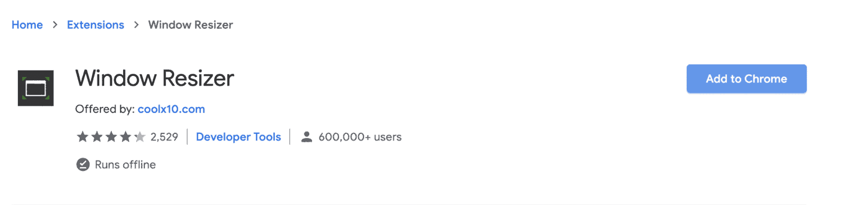The image size is (868, 205).
Task: Open the Developer Tools category link
Action: tap(238, 137)
